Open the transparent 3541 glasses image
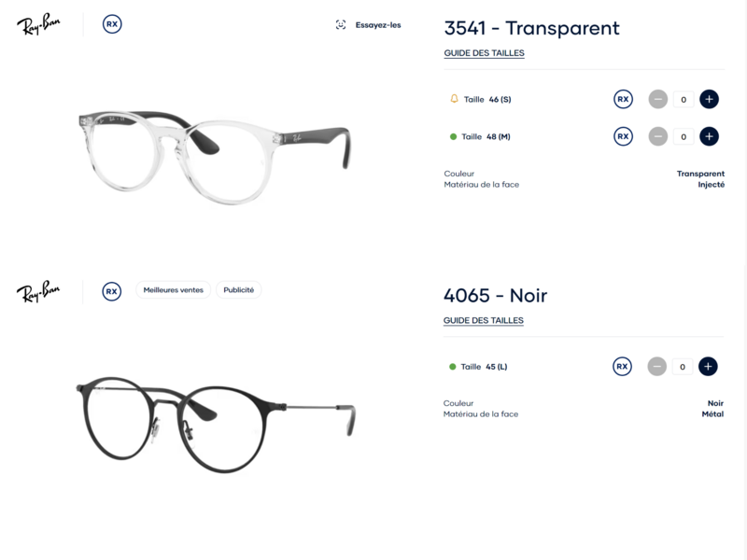747x560 pixels. (215, 157)
